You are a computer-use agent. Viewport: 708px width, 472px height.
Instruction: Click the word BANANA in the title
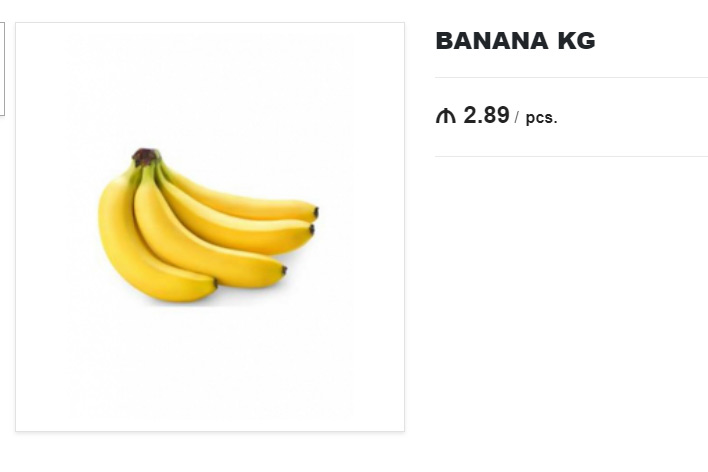coord(491,41)
